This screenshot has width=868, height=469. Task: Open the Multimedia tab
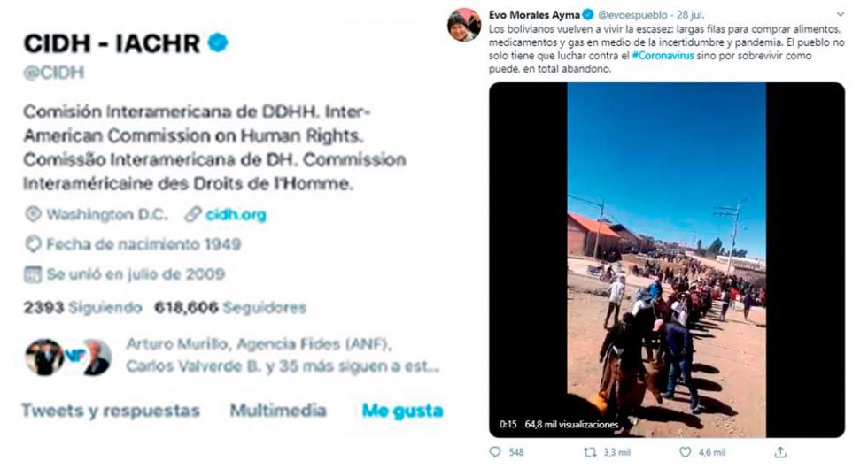(x=278, y=410)
